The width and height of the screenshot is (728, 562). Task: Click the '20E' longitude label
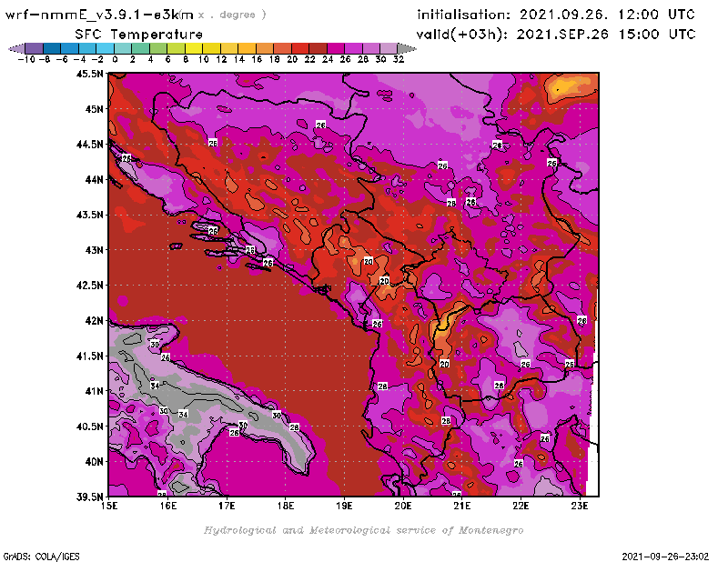(x=403, y=506)
